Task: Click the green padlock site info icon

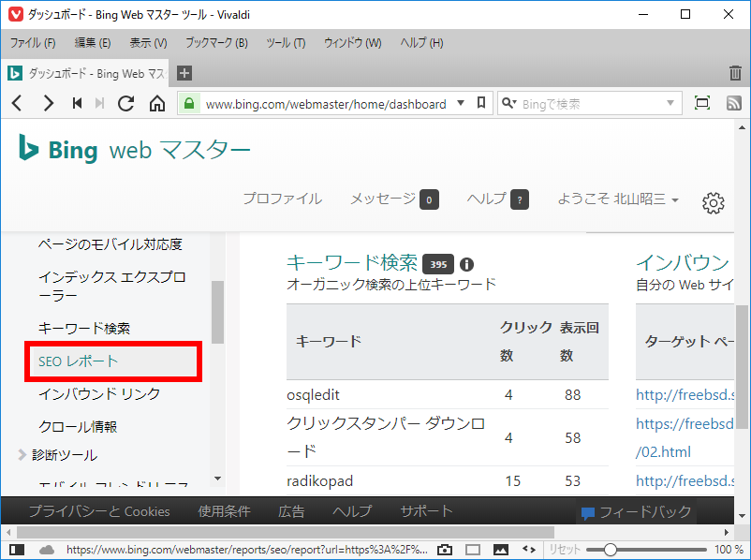Action: (x=189, y=103)
